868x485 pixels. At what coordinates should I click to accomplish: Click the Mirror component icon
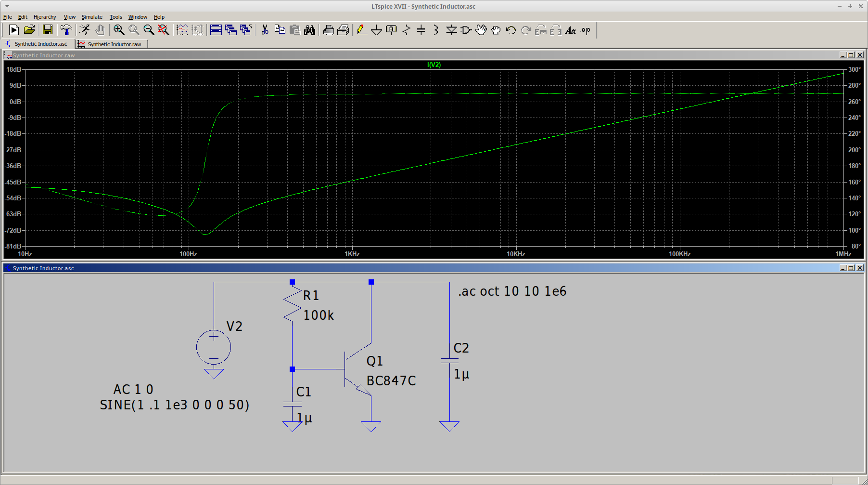(x=556, y=30)
